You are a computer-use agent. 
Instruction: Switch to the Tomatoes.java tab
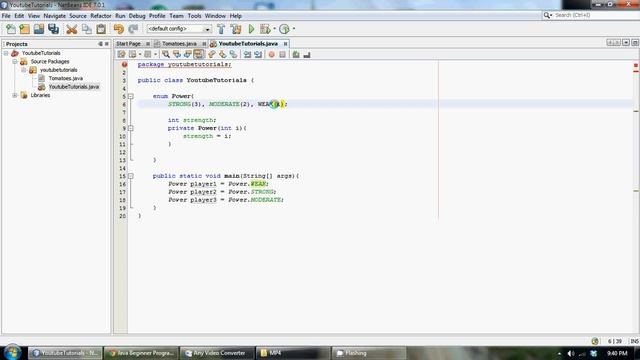(179, 44)
